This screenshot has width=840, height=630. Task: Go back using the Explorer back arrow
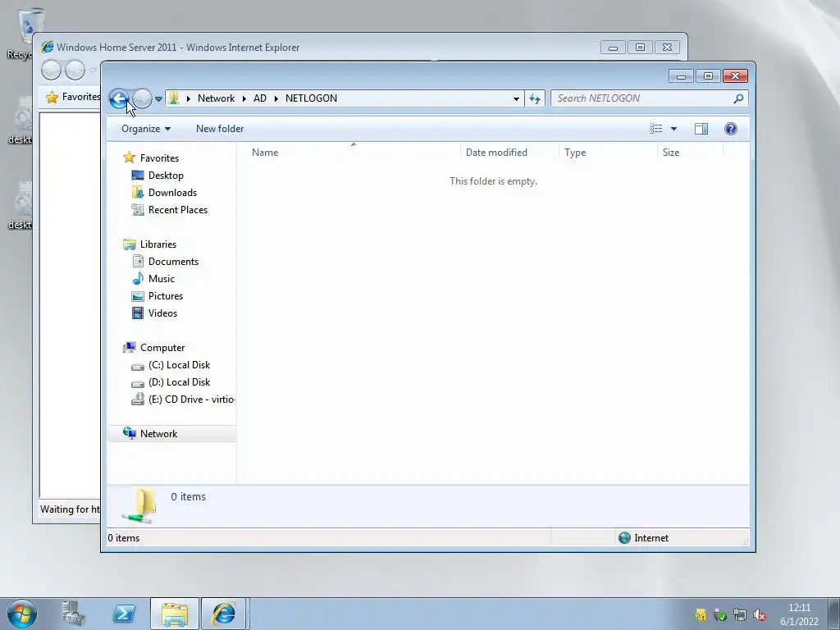pyautogui.click(x=119, y=98)
